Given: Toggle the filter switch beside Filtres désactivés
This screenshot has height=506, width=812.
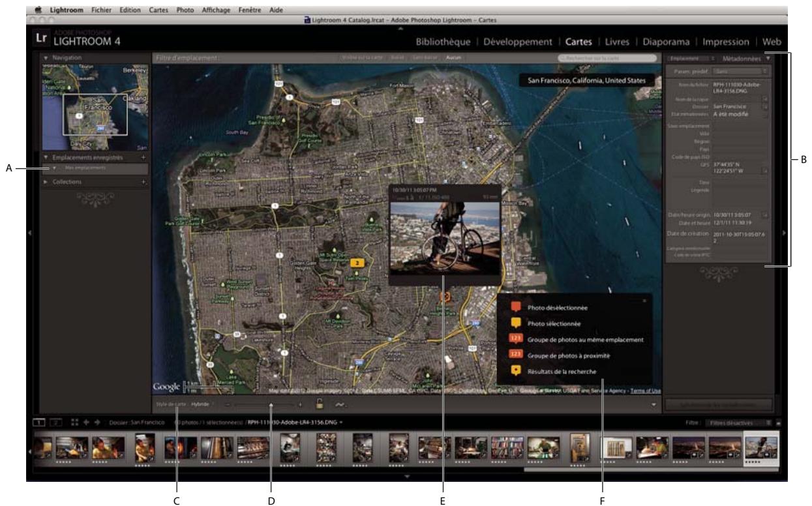Looking at the screenshot, I should click(777, 422).
